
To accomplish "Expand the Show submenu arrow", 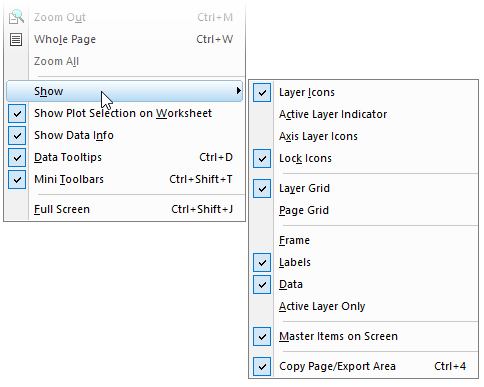I will click(238, 91).
